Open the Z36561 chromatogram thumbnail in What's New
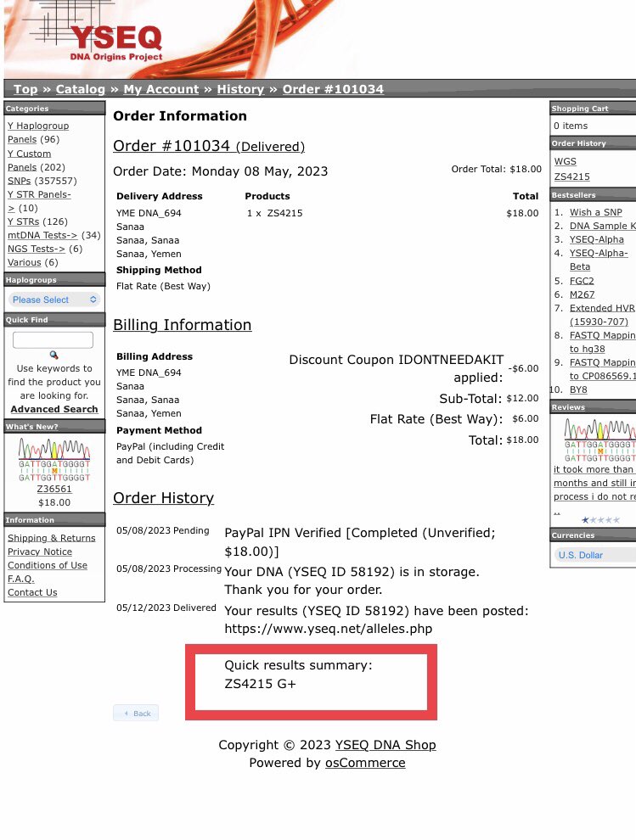The image size is (636, 840). (54, 460)
